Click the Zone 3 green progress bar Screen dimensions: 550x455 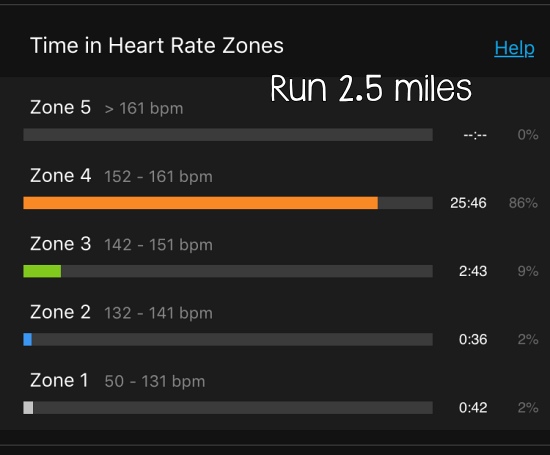pyautogui.click(x=42, y=271)
